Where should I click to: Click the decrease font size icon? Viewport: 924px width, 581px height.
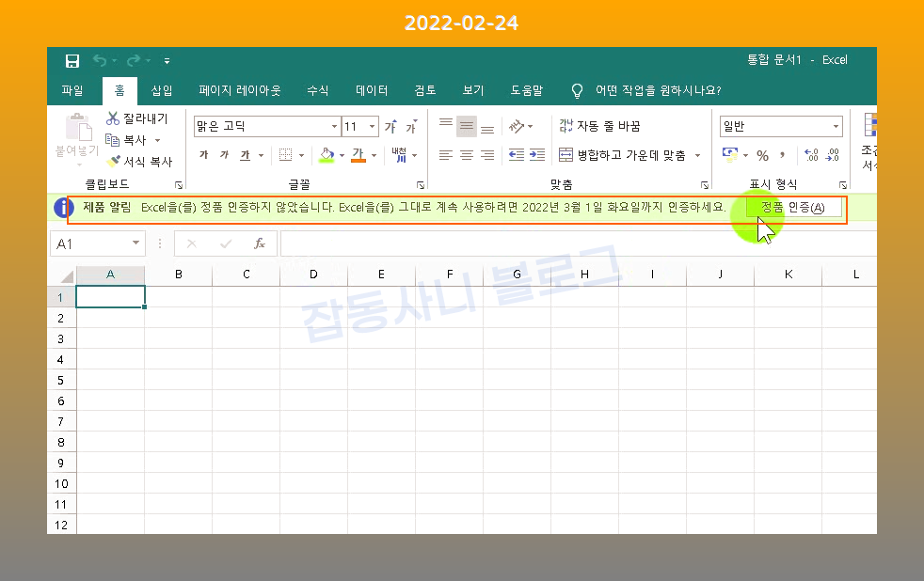point(411,126)
